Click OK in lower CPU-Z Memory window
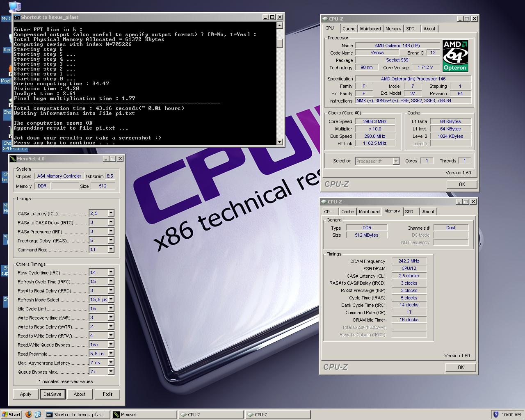 (461, 367)
